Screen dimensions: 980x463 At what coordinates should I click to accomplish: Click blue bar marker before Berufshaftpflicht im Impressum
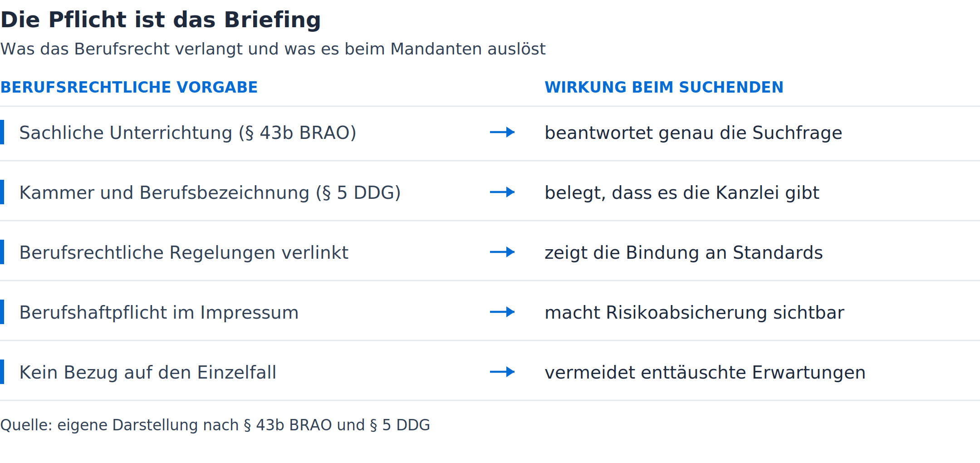(2, 312)
